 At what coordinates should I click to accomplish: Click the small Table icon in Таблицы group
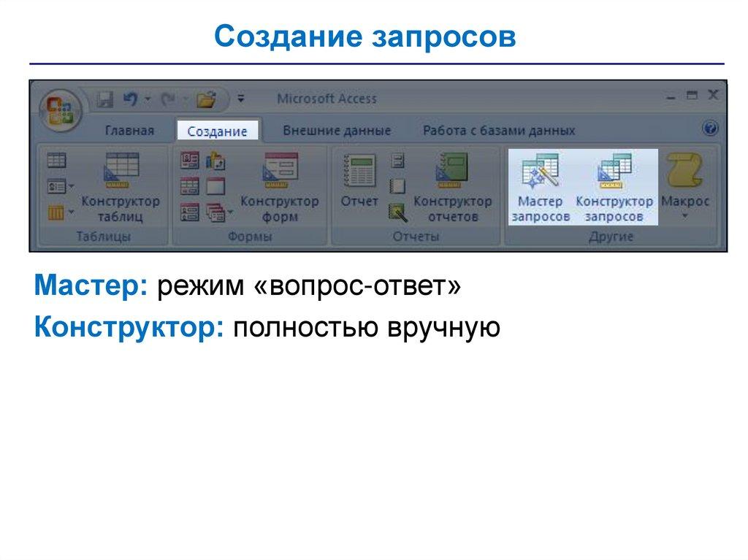pos(56,160)
